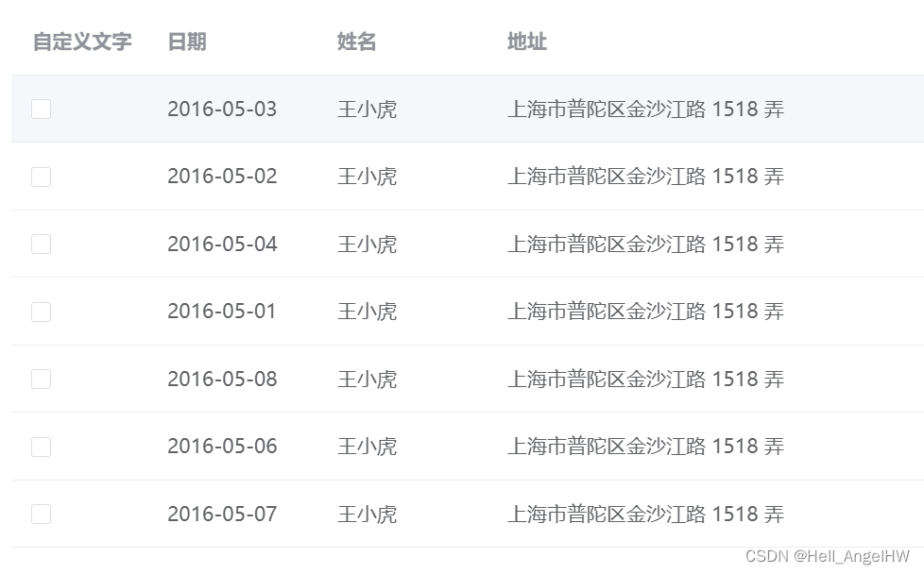
Task: Select the date cell showing 2016-05-03
Action: (222, 109)
